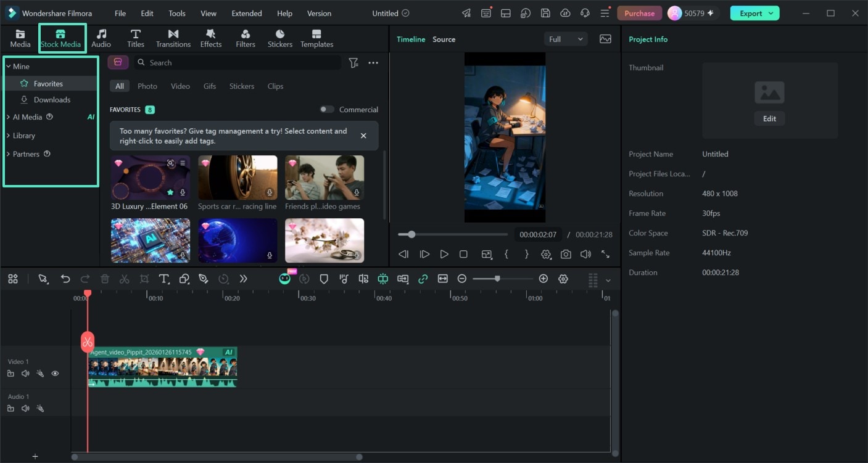Open the filter options beside the search box

(353, 63)
